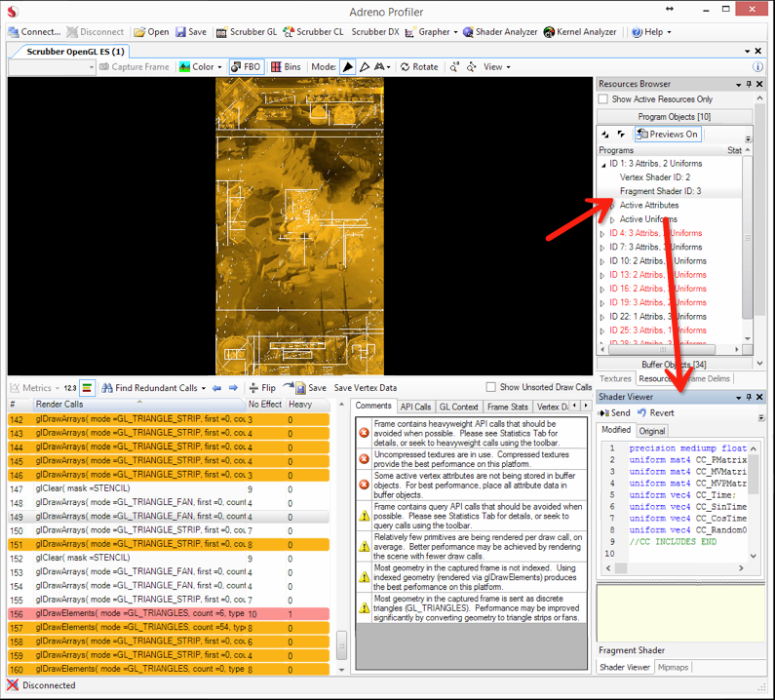Click Previews On button
The width and height of the screenshot is (775, 700).
coord(667,135)
